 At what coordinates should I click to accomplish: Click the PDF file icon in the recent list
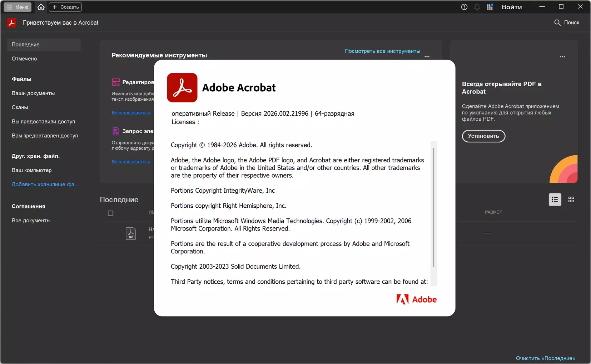131,233
